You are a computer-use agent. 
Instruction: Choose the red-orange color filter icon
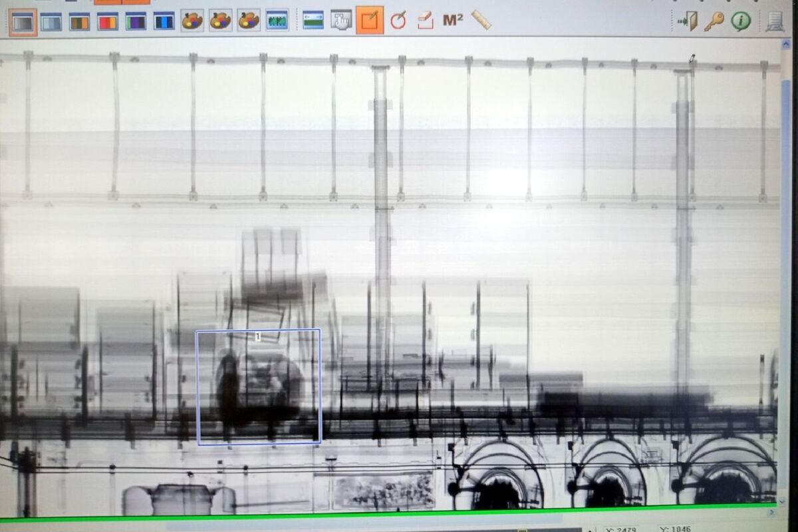(x=107, y=22)
